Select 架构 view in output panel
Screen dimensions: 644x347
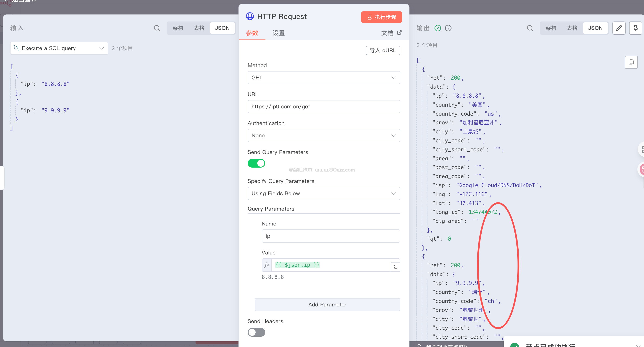click(x=551, y=28)
